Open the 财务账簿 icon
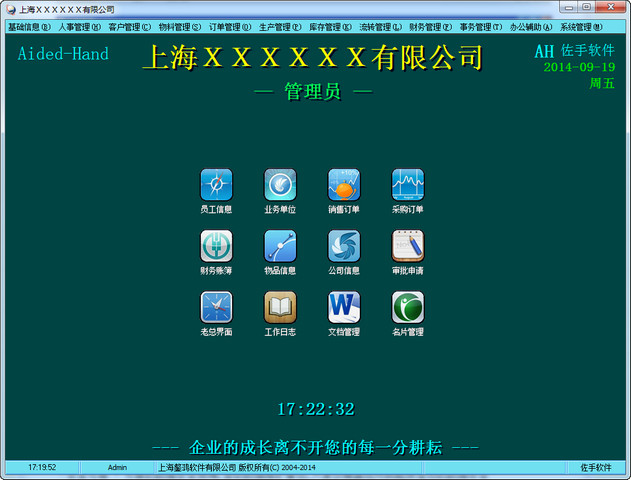Image resolution: width=631 pixels, height=480 pixels. 216,246
